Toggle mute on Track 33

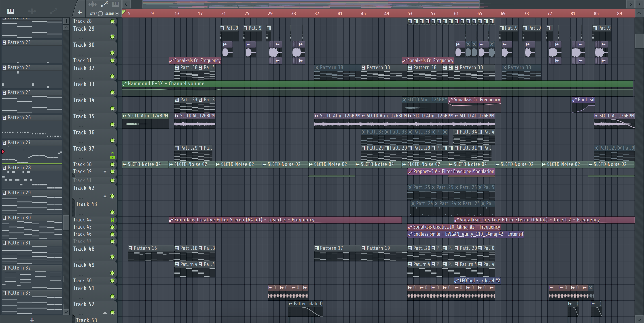click(112, 93)
